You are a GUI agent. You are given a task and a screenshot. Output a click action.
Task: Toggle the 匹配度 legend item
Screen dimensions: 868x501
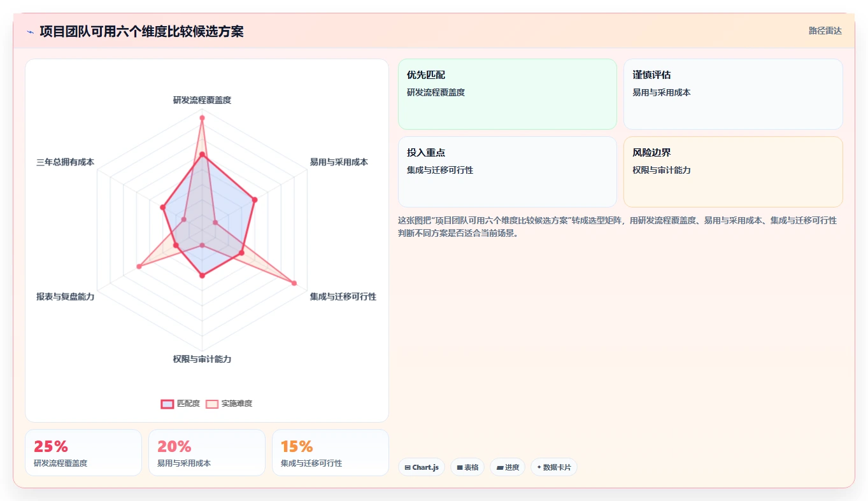tap(181, 404)
